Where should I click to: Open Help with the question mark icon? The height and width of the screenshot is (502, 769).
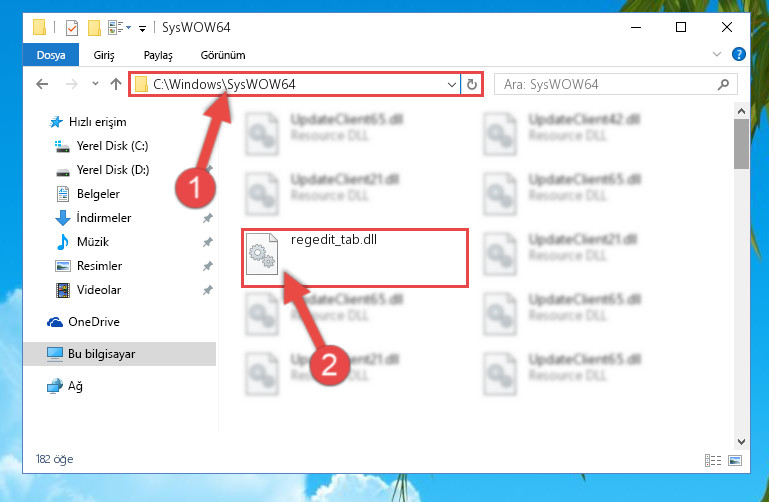pos(739,54)
